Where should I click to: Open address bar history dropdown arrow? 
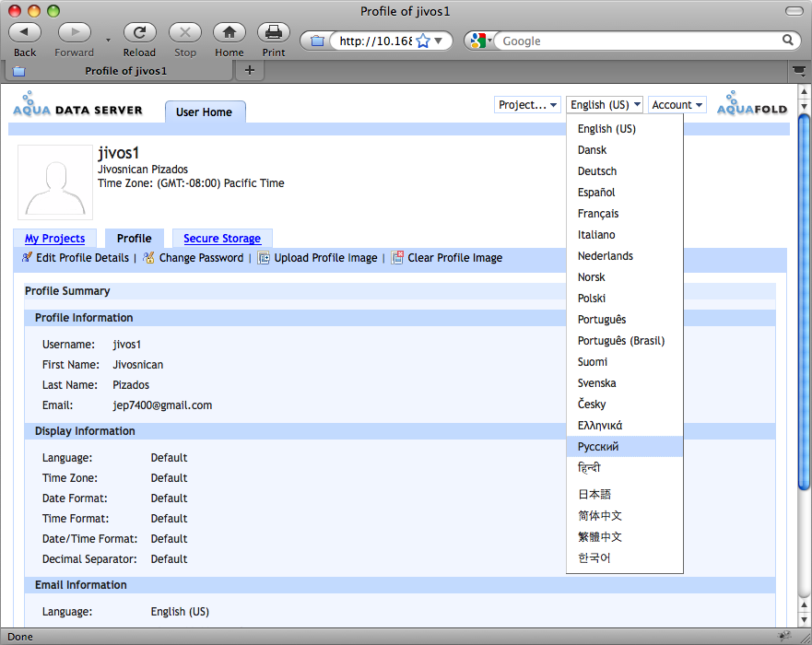439,41
